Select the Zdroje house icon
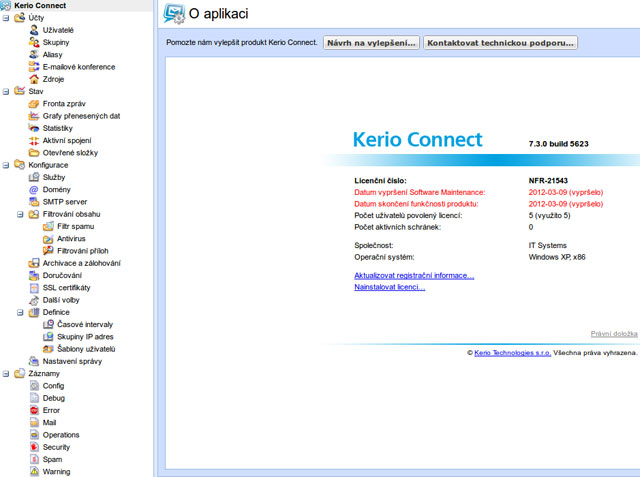This screenshot has width=640, height=477. click(x=34, y=79)
